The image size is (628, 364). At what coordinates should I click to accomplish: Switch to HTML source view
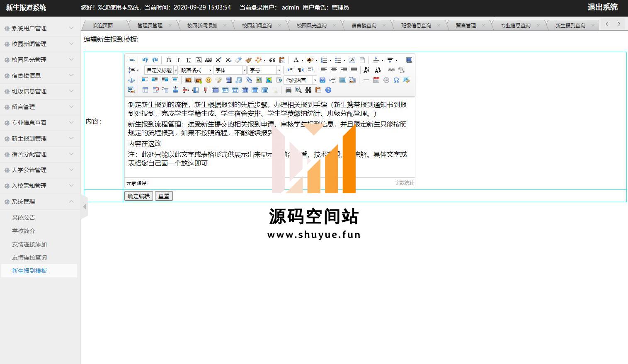click(131, 60)
